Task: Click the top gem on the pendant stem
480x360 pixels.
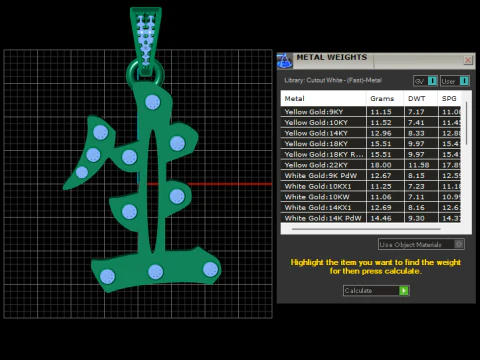Action: click(153, 102)
